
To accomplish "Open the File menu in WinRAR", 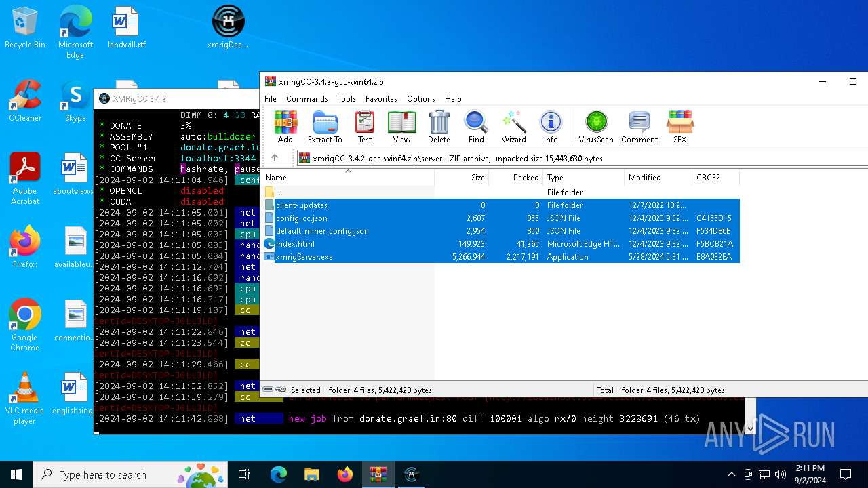I will coord(271,99).
